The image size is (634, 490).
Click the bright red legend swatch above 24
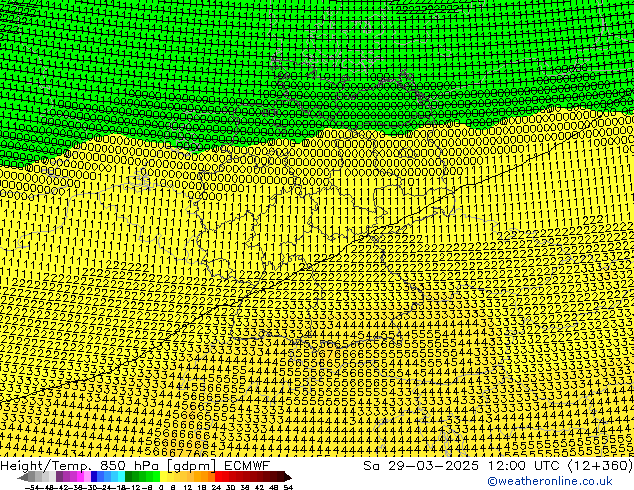(x=219, y=476)
